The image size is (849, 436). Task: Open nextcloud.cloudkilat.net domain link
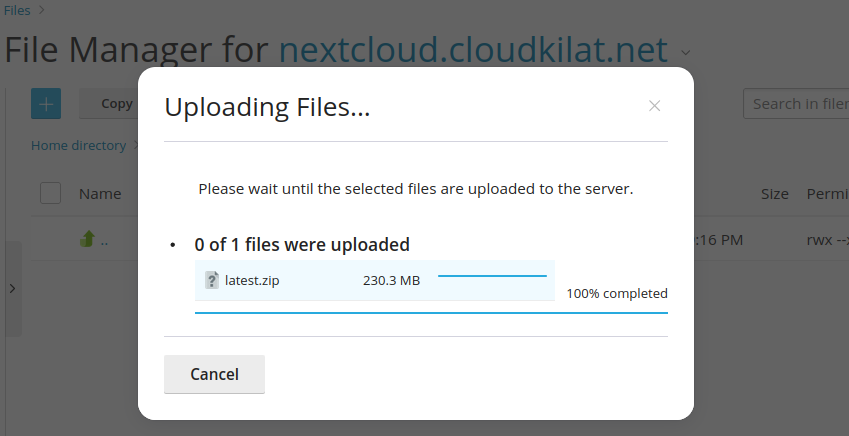[473, 50]
